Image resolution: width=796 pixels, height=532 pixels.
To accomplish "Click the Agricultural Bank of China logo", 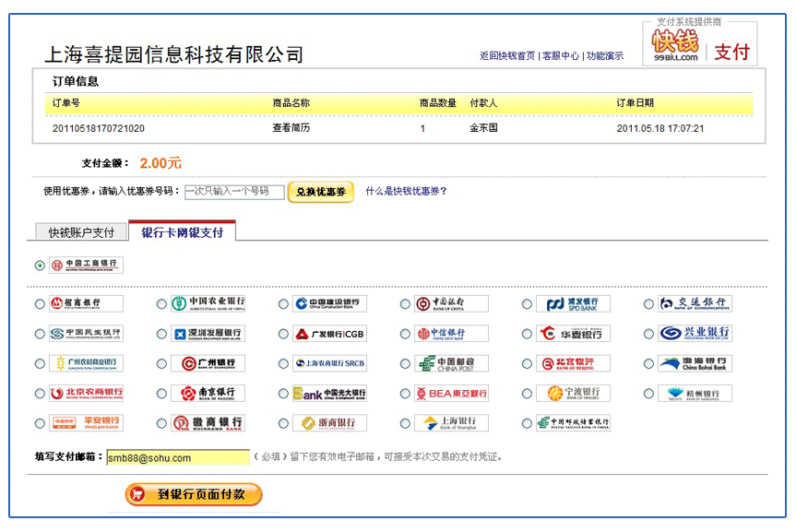I will pyautogui.click(x=208, y=304).
